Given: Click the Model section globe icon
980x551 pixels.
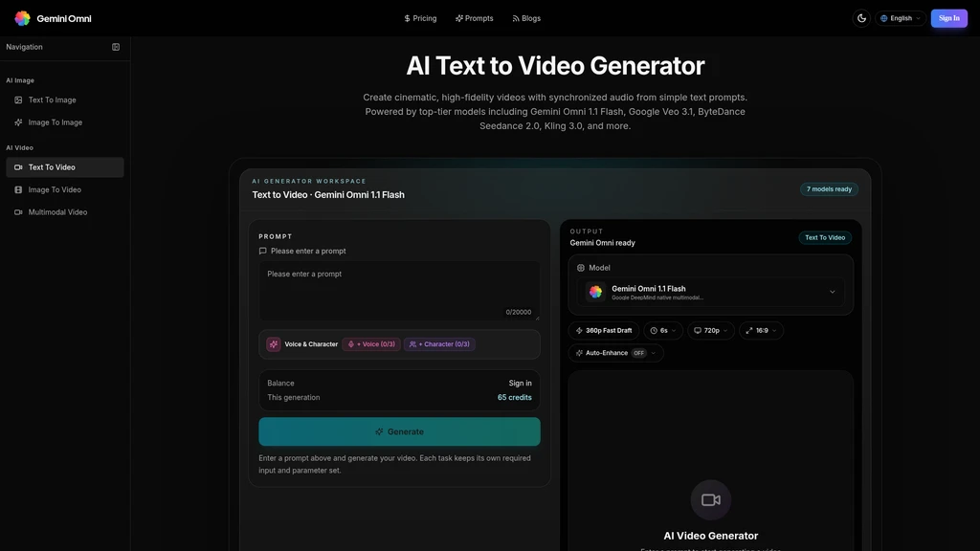Looking at the screenshot, I should pyautogui.click(x=581, y=268).
